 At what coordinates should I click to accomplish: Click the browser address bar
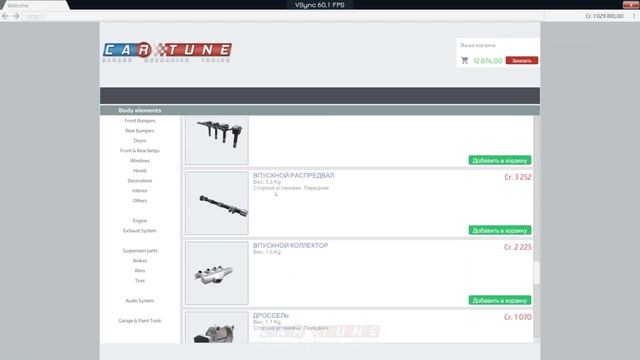click(x=283, y=16)
